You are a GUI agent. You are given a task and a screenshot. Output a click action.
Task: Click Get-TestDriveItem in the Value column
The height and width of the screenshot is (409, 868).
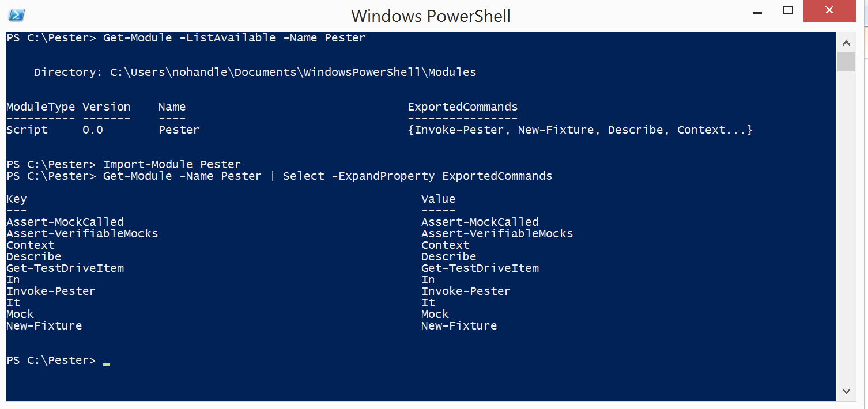480,268
